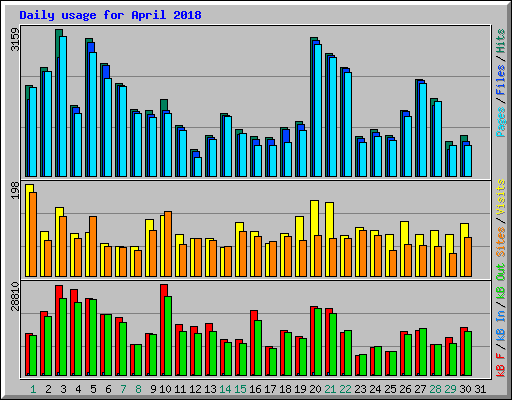
Task: Select day label 24 on the axis
Action: click(375, 389)
